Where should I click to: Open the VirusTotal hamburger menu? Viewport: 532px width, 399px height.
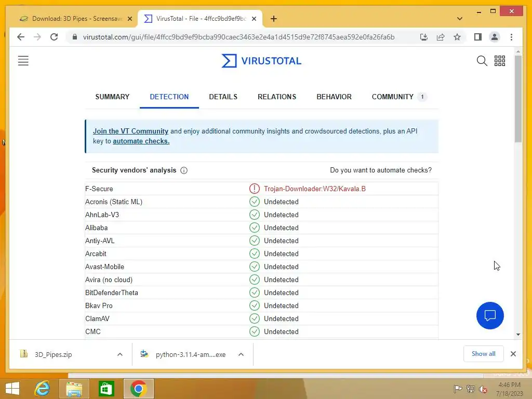[23, 61]
